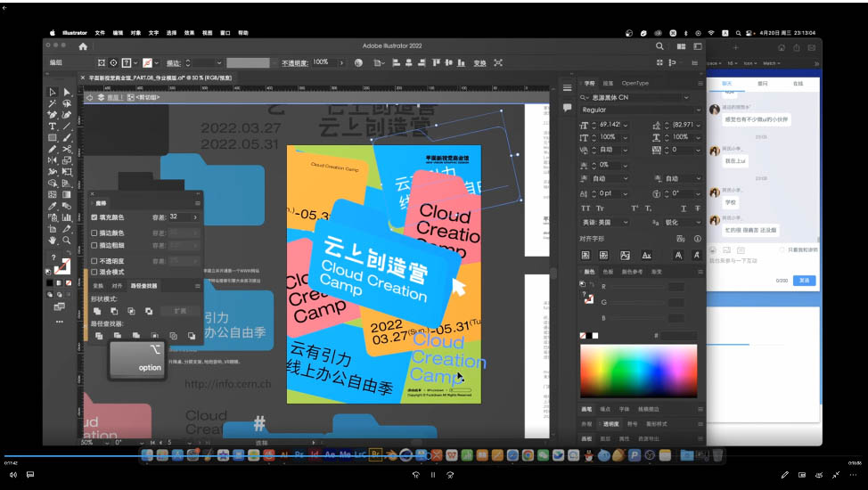Click the Minus Back pathfinder icon
This screenshot has height=490, width=868.
192,336
